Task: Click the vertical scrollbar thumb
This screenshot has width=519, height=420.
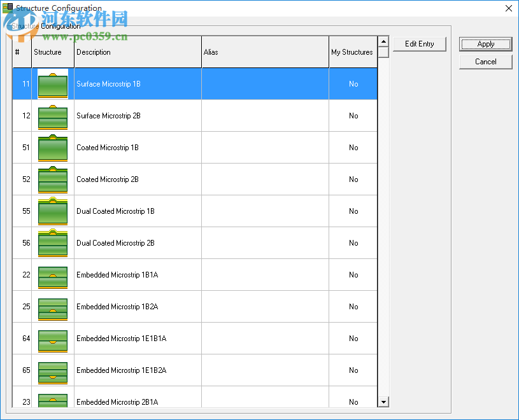Action: [383, 53]
